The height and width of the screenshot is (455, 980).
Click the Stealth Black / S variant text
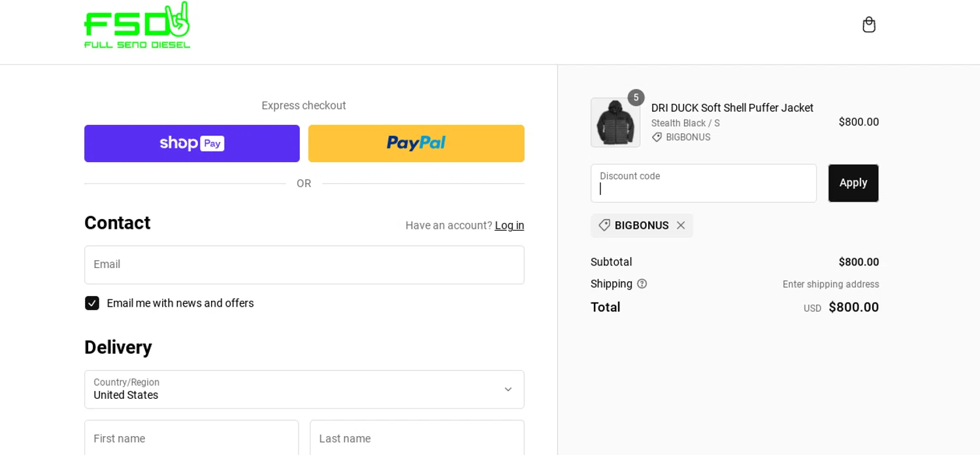(685, 123)
